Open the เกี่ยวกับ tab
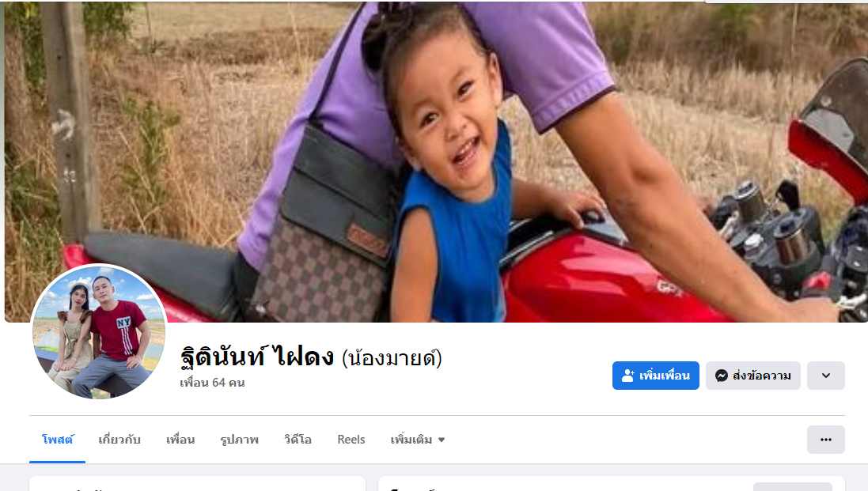 pos(119,440)
